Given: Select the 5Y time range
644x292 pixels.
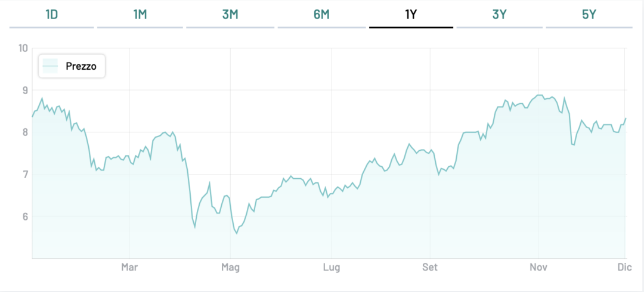Looking at the screenshot, I should (589, 15).
